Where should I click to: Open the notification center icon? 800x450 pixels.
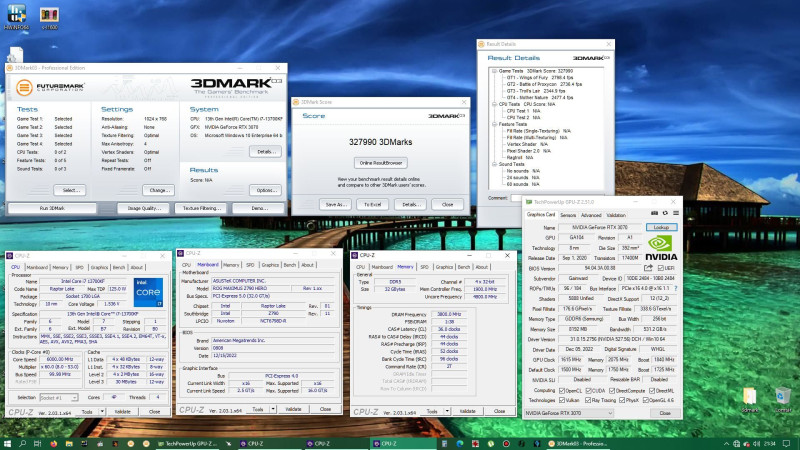(787, 444)
